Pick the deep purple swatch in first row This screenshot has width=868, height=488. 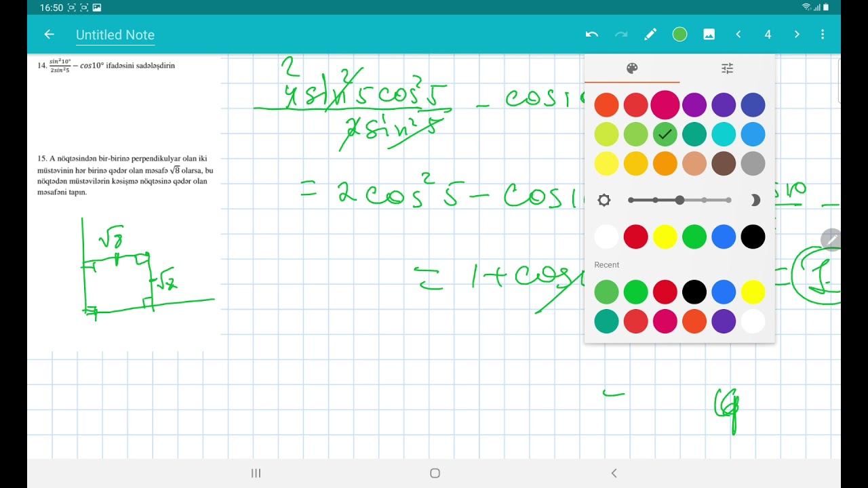724,105
